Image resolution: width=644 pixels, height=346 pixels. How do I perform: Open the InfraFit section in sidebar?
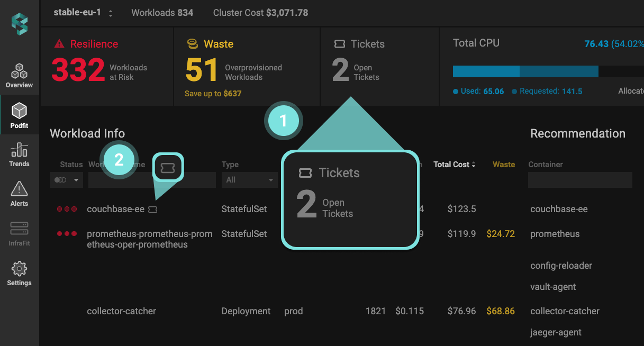[x=19, y=234]
